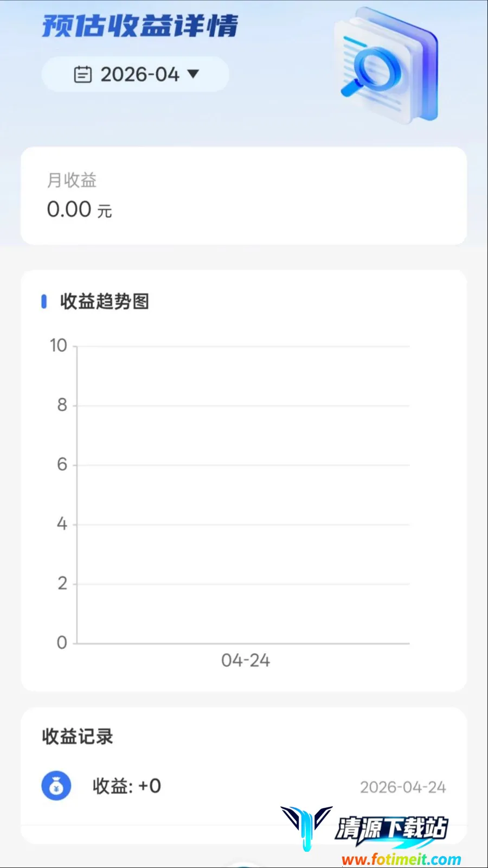Click the 收益趋势图 section title

pyautogui.click(x=104, y=301)
